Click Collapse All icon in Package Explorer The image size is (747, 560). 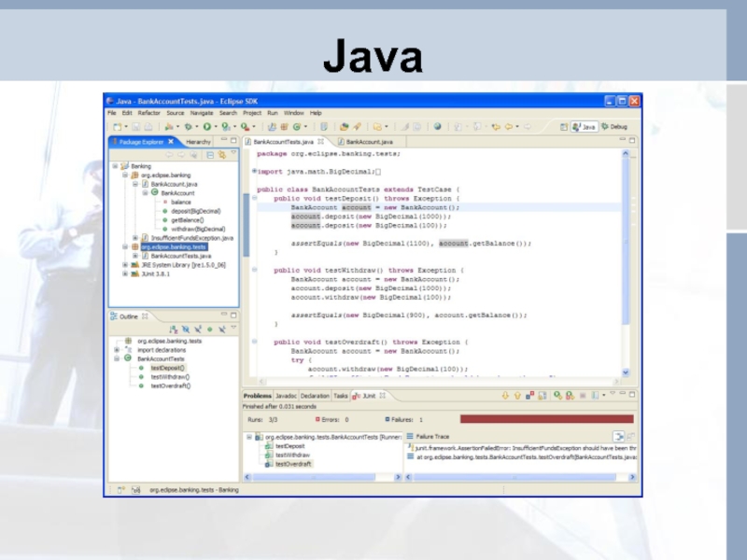pos(210,155)
